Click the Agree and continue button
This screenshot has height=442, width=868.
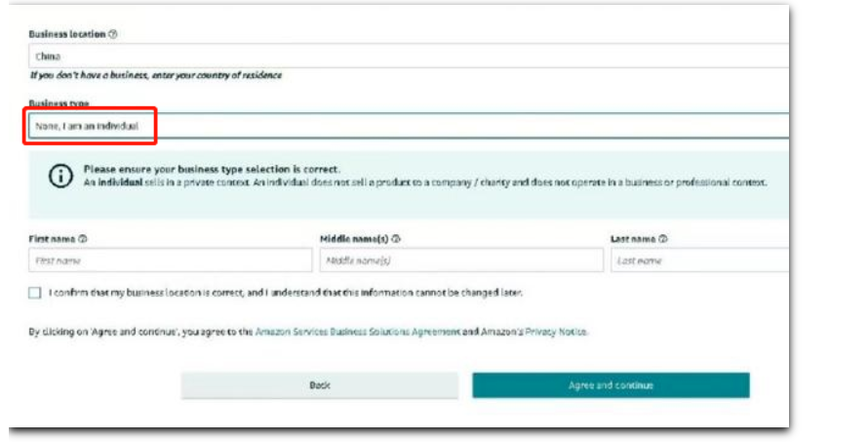tap(611, 385)
